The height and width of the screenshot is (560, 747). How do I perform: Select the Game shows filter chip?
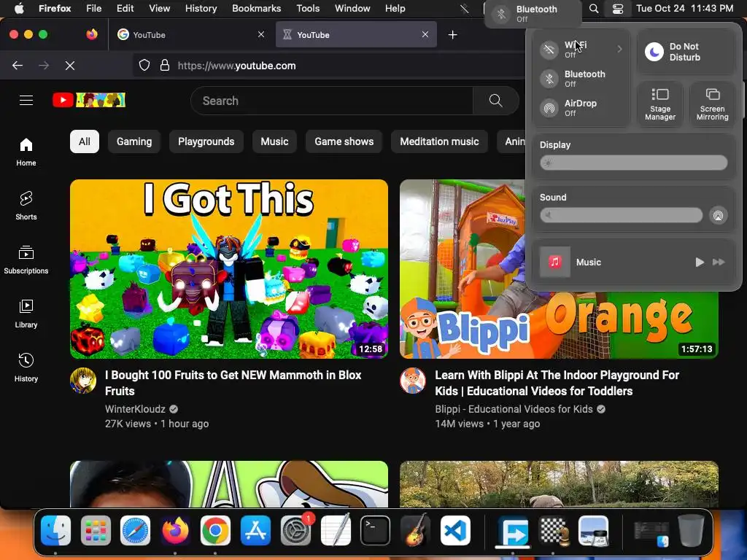click(x=344, y=141)
